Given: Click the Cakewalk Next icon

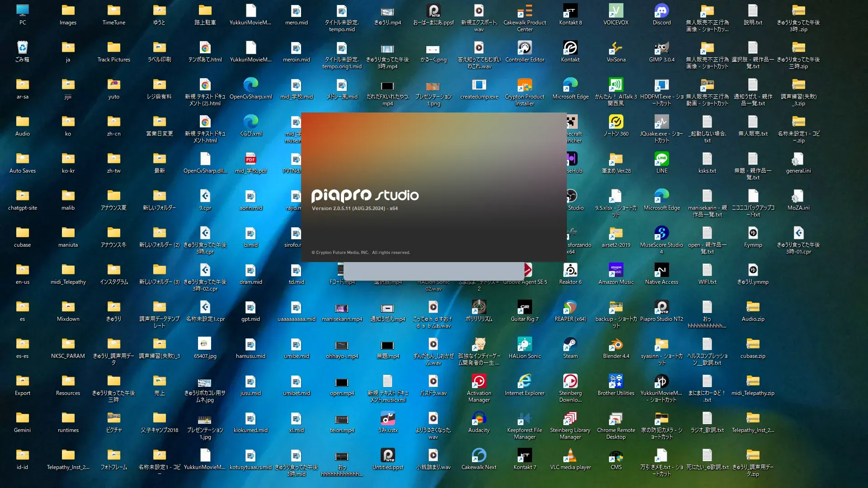Looking at the screenshot, I should [x=479, y=455].
